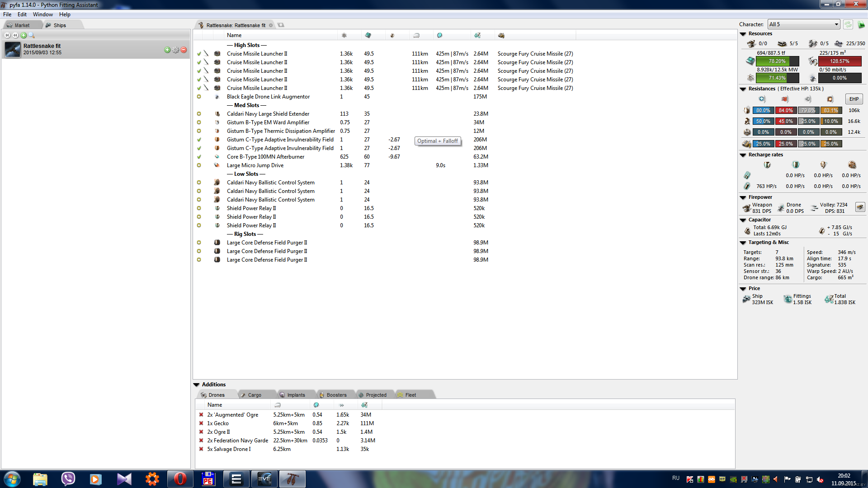Image resolution: width=868 pixels, height=488 pixels.
Task: Go to first stage icon in ship browser
Action: [x=7, y=35]
